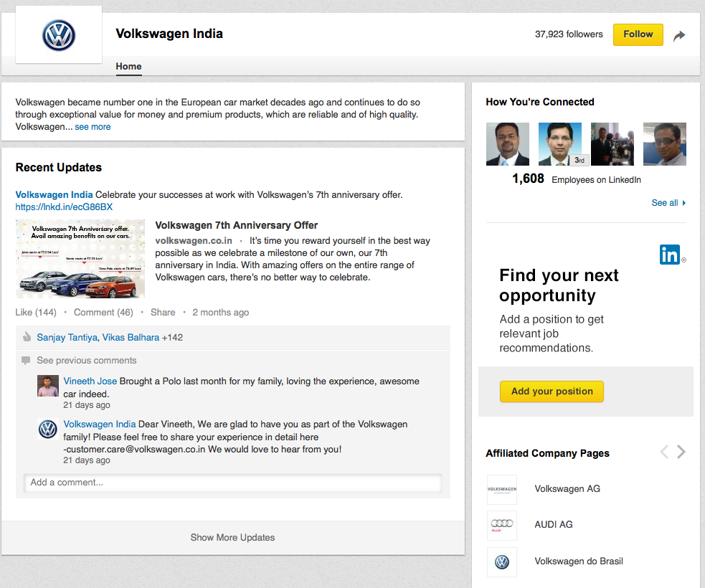The width and height of the screenshot is (705, 588).
Task: Open the Volkswagen 7th Anniversary Offer headline
Action: click(x=237, y=225)
